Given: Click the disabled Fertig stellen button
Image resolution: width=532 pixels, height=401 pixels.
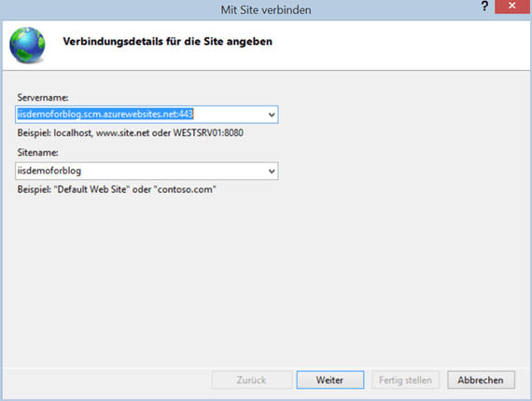Looking at the screenshot, I should click(x=405, y=380).
